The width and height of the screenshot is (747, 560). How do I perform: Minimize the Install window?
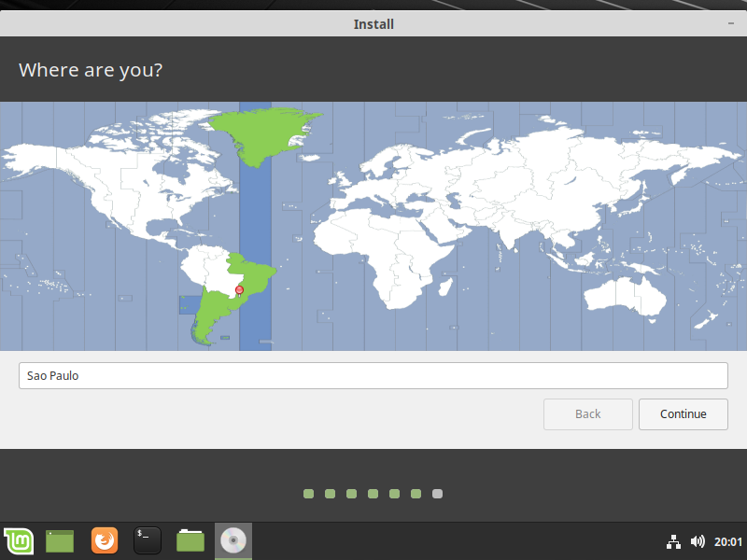(x=731, y=23)
